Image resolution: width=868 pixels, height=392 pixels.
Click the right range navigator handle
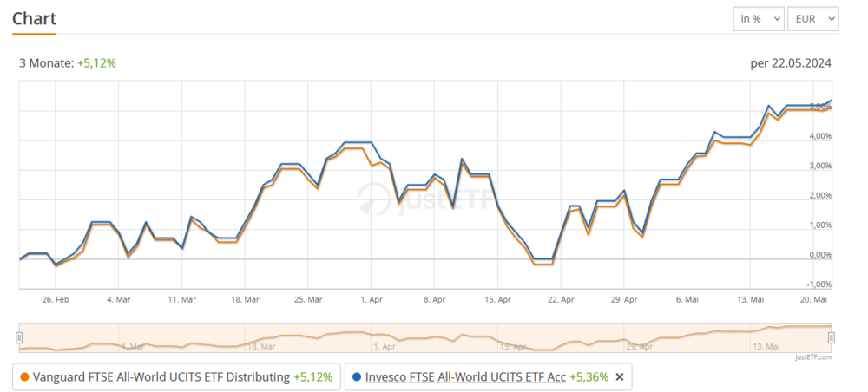coord(831,337)
